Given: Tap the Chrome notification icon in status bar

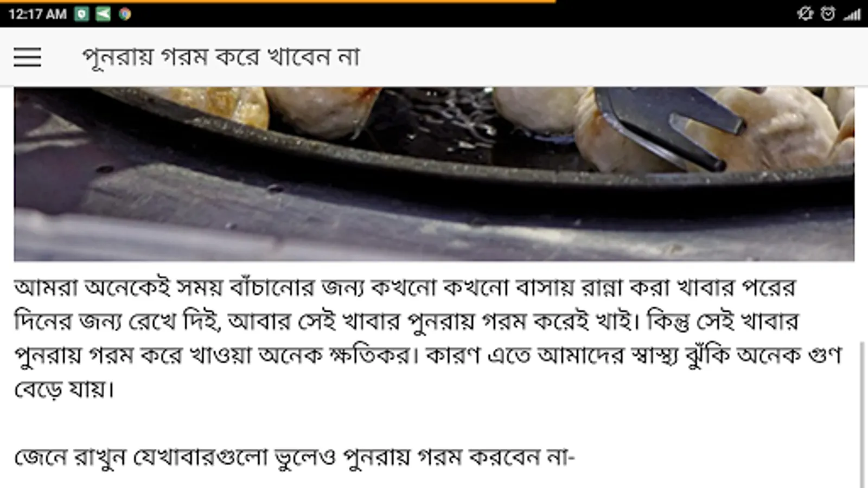Looking at the screenshot, I should [125, 14].
